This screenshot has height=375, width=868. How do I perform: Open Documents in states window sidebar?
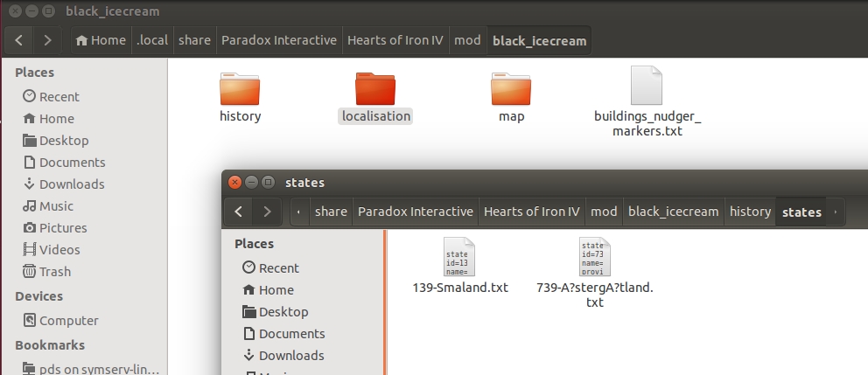[x=284, y=334]
